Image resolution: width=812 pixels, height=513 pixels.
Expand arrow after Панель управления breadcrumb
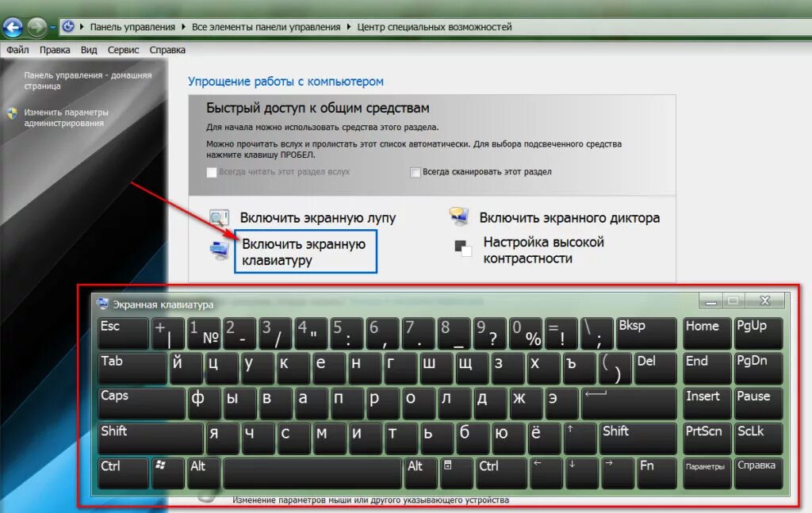point(183,27)
